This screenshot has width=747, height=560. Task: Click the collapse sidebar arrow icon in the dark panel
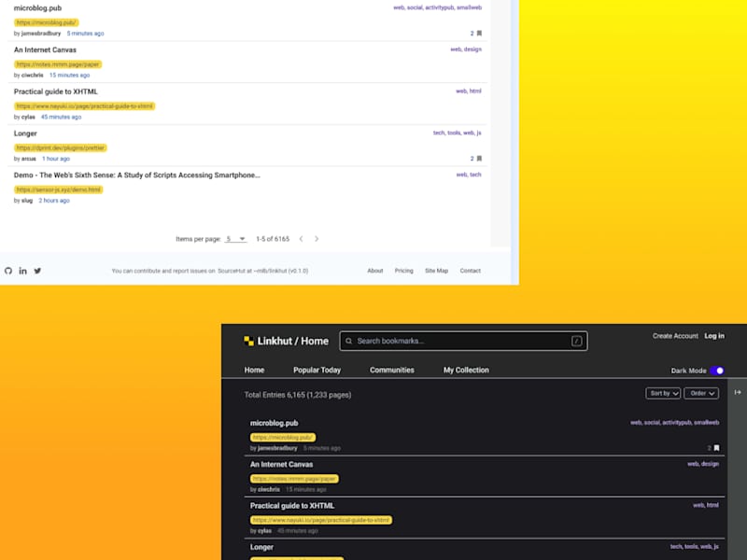[738, 392]
